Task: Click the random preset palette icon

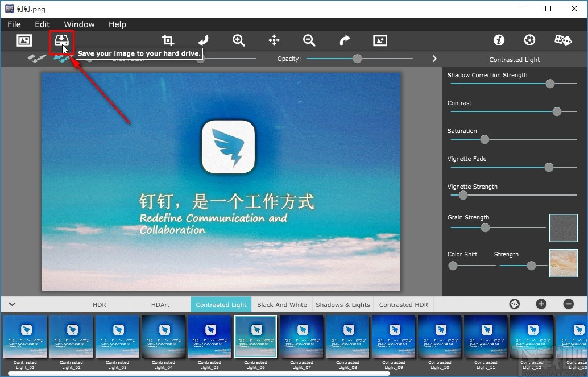Action: pyautogui.click(x=515, y=304)
